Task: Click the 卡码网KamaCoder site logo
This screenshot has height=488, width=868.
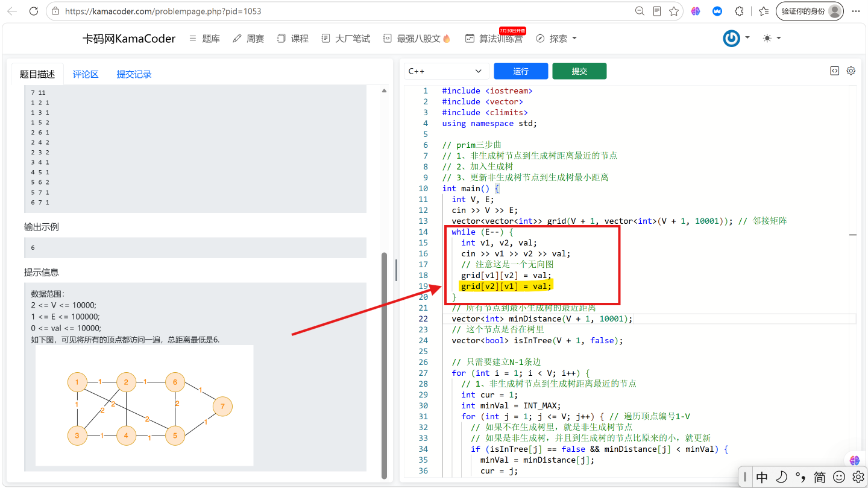Action: tap(129, 39)
